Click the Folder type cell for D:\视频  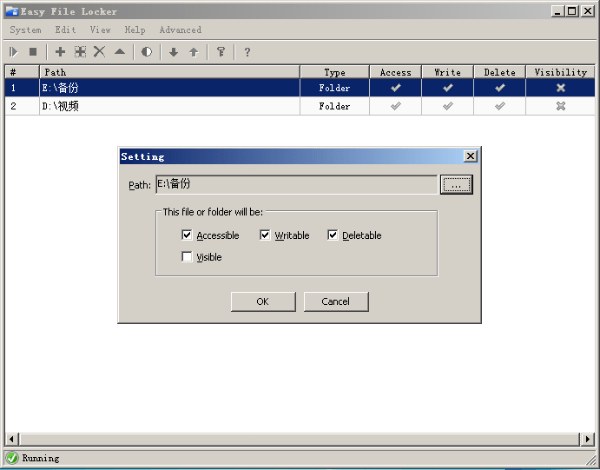click(334, 106)
